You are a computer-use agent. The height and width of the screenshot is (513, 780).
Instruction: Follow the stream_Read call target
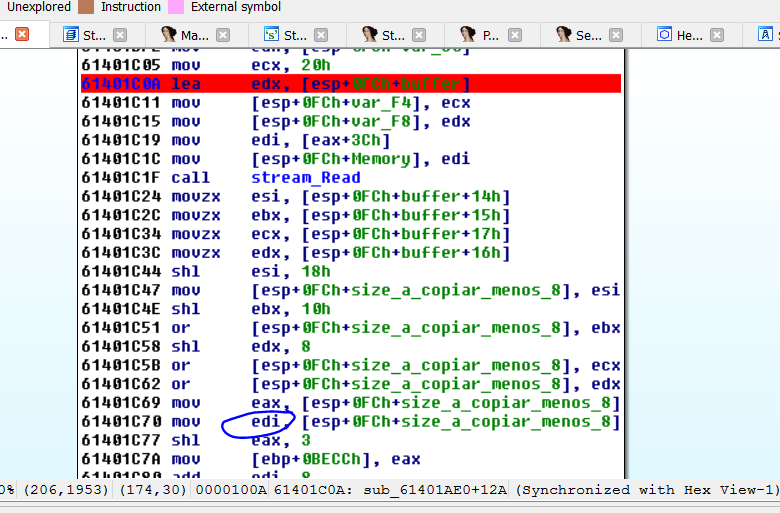pos(296,178)
